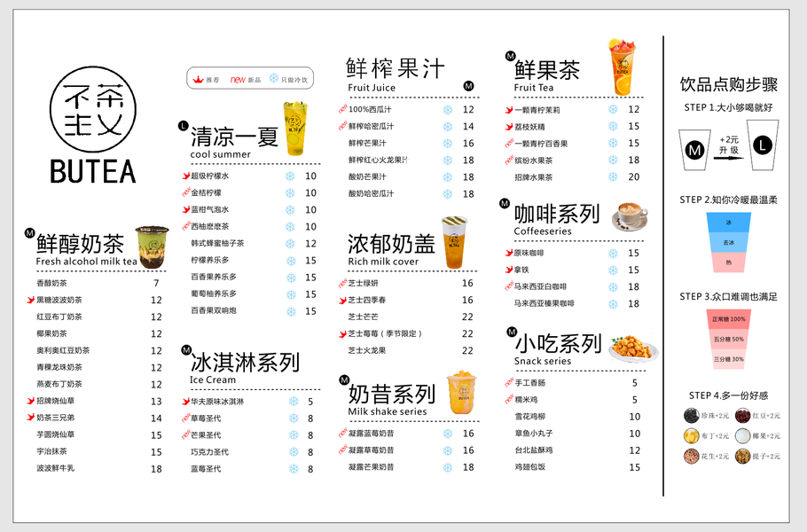Select the 波波鲜牛乳 menu item

pyautogui.click(x=55, y=468)
